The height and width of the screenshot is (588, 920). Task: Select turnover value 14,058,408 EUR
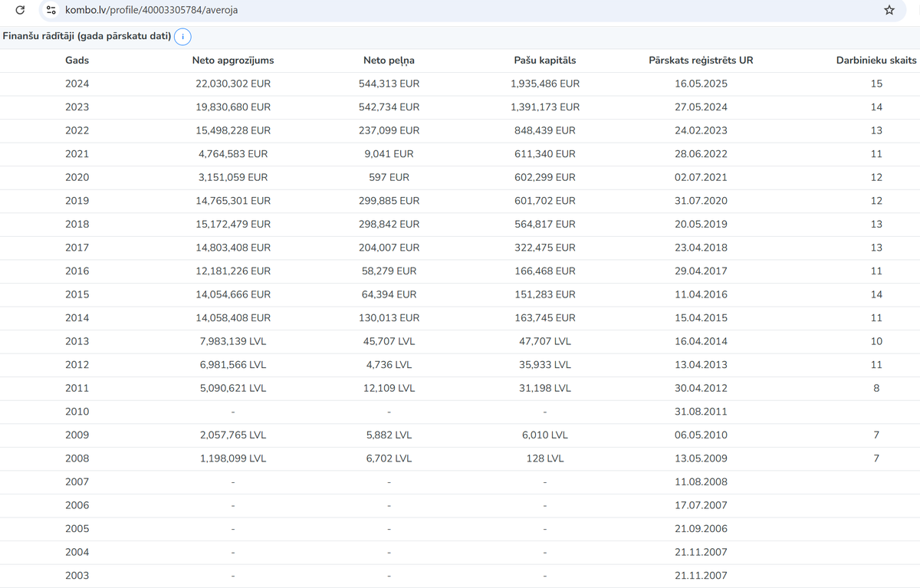233,318
